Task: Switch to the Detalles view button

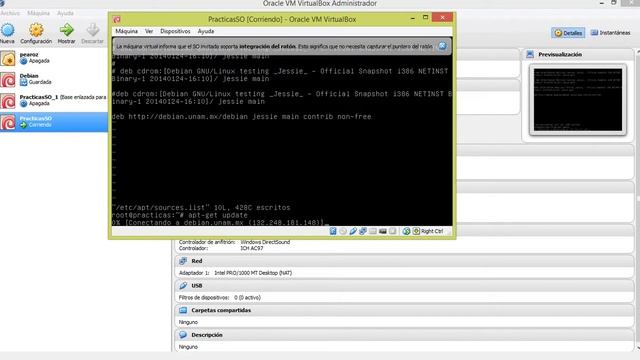Action: tap(568, 33)
